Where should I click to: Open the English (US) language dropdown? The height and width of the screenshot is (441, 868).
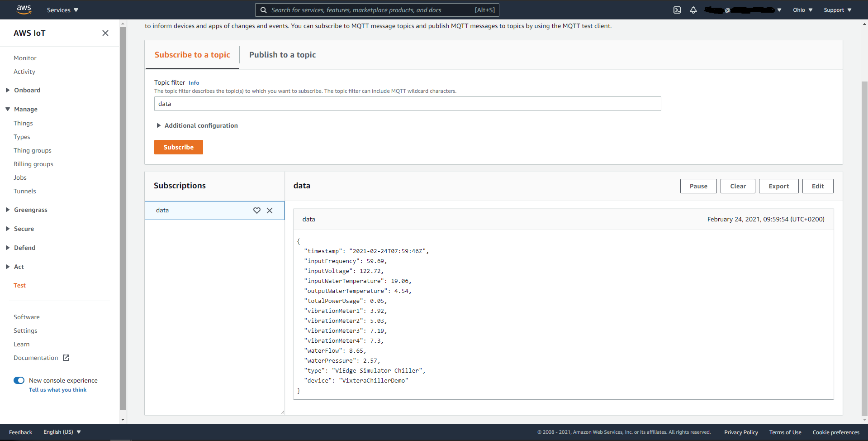(x=62, y=432)
